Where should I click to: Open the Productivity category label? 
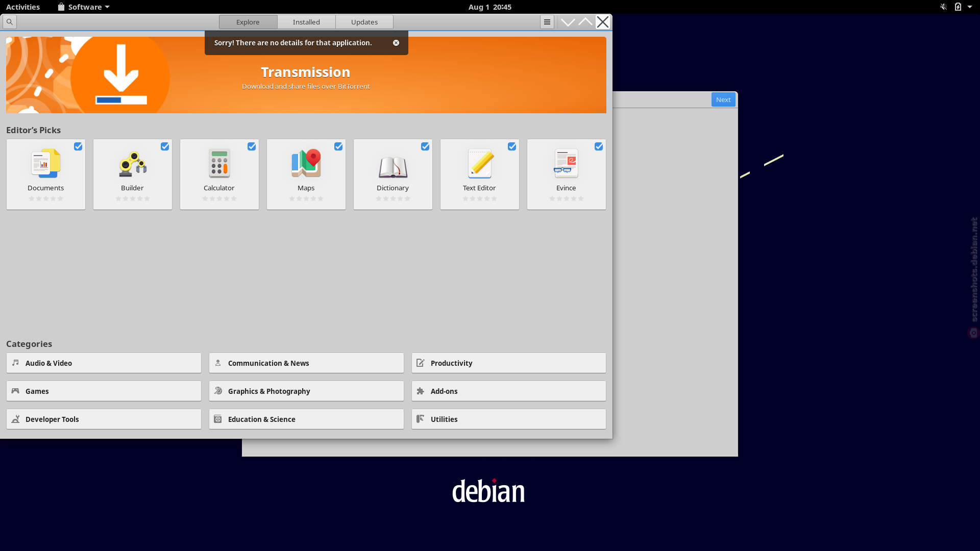[x=451, y=363]
